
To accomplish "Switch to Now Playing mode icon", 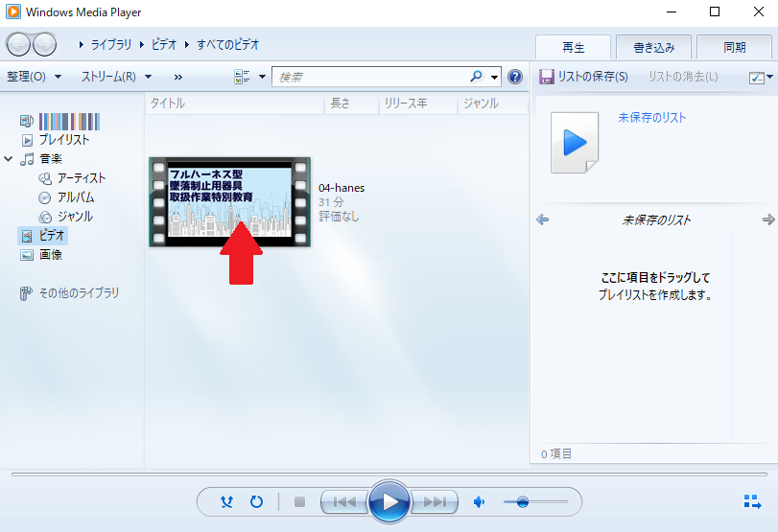I will coord(752,501).
